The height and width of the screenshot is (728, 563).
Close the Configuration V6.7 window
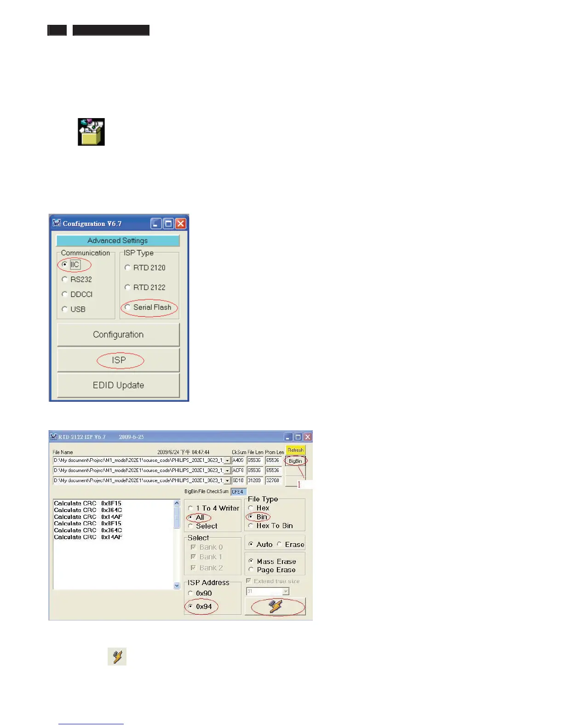(x=181, y=224)
